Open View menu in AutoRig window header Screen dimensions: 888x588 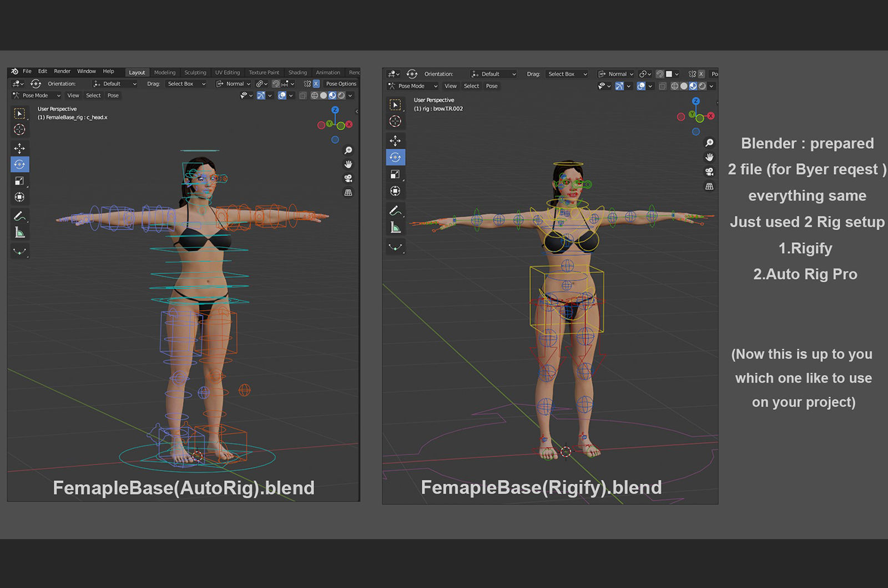point(73,95)
